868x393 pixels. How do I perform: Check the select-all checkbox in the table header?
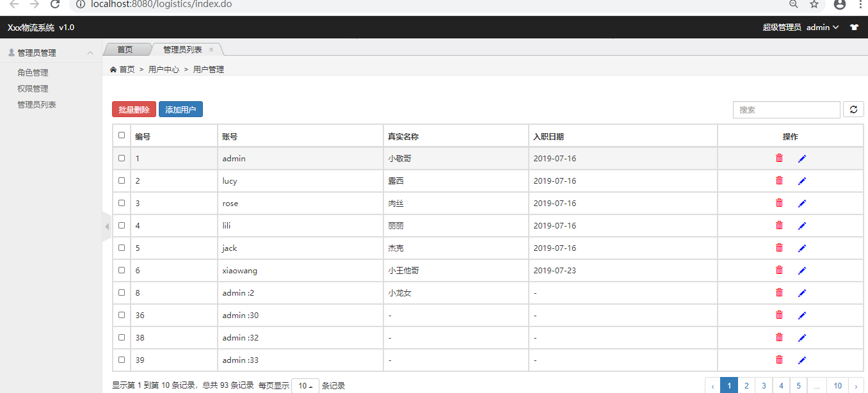pyautogui.click(x=121, y=135)
